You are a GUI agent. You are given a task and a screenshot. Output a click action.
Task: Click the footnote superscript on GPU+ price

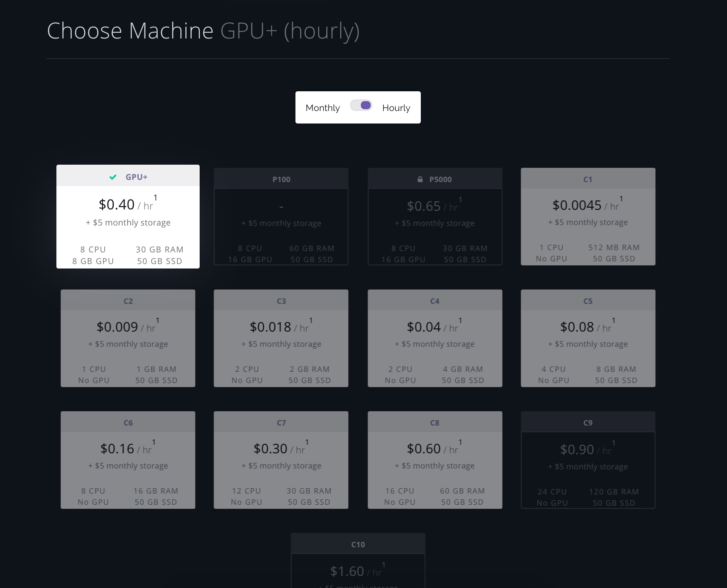point(155,197)
